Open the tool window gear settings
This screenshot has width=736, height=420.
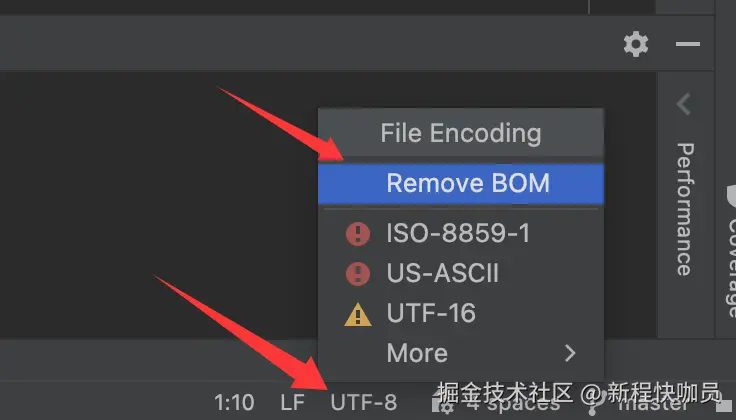click(x=636, y=44)
